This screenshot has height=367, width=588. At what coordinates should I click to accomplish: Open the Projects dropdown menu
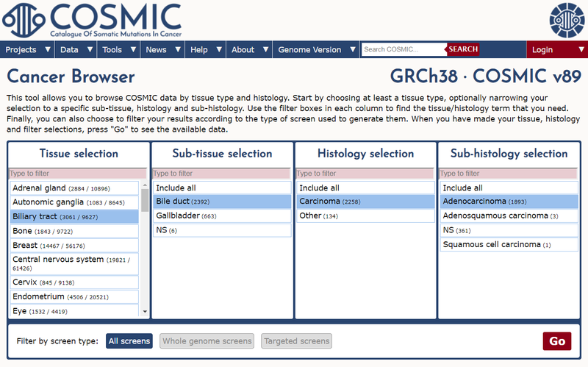[x=29, y=49]
